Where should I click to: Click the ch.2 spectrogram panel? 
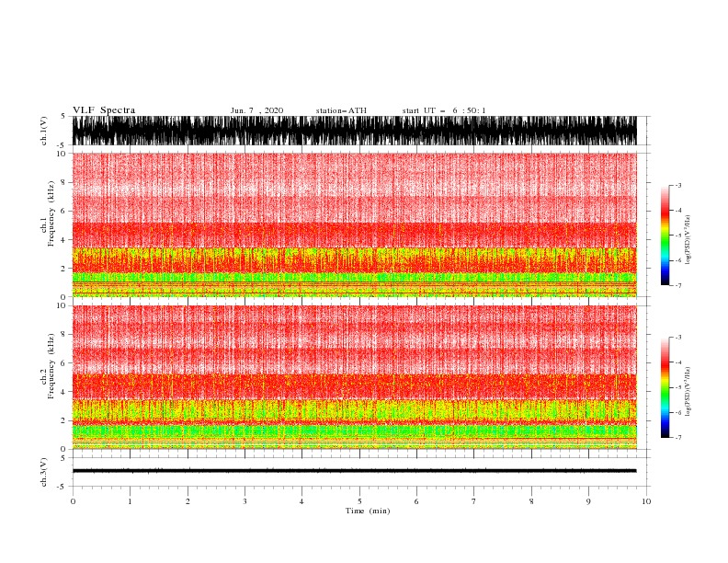point(354,377)
